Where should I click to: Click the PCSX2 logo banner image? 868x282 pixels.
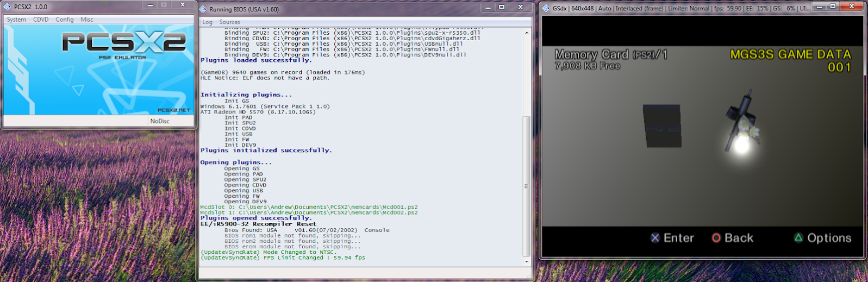(98, 70)
